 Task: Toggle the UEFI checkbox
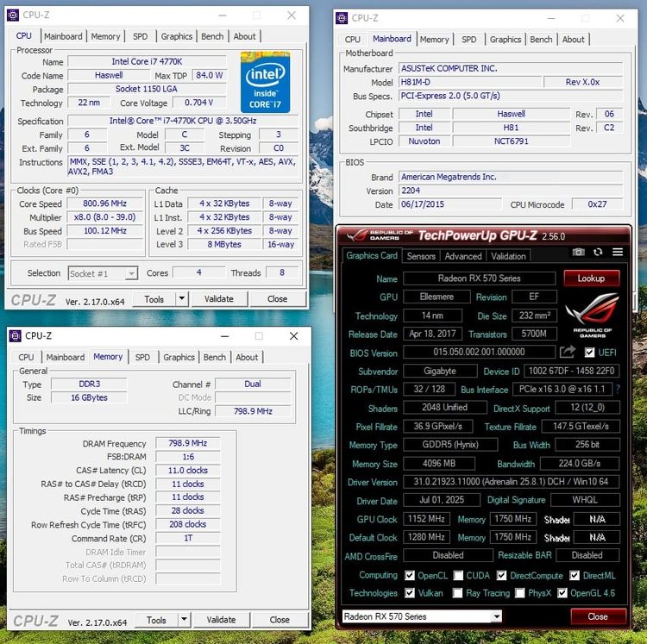589,353
